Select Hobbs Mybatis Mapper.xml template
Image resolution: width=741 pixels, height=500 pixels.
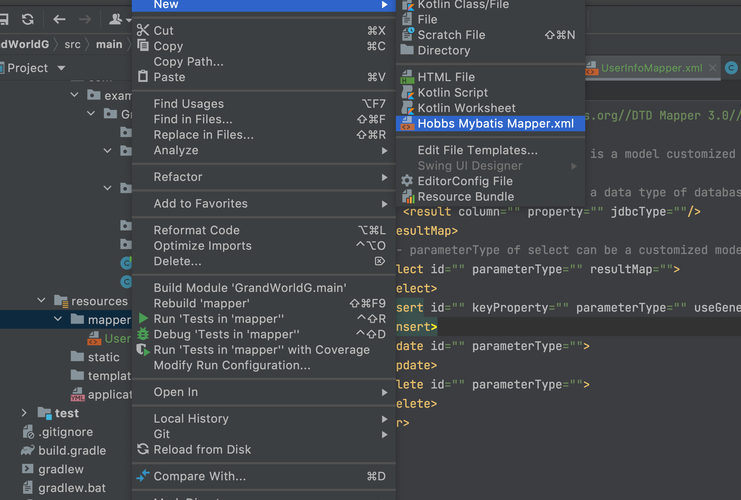tap(490, 123)
